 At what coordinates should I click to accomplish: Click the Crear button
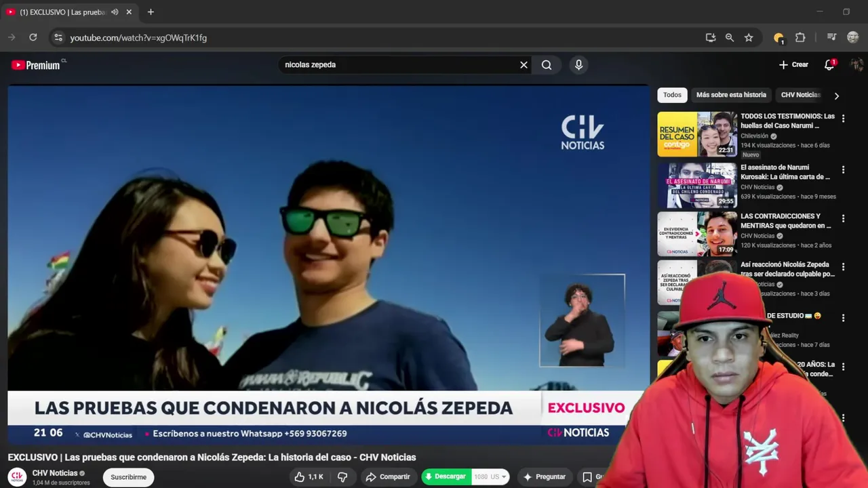793,65
